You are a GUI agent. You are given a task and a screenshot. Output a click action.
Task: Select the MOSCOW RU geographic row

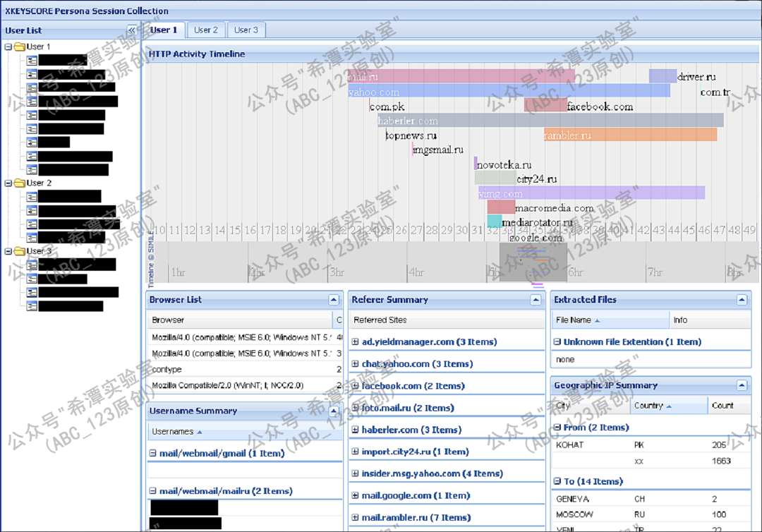651,514
